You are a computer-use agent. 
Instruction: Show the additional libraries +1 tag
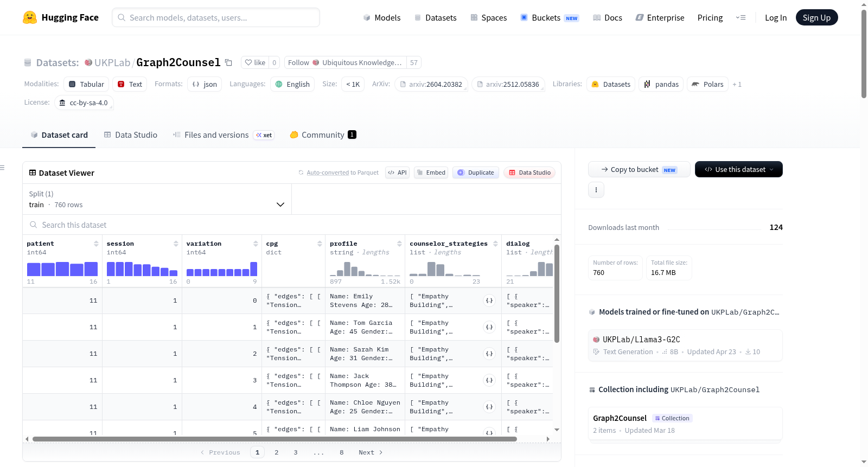pos(737,84)
